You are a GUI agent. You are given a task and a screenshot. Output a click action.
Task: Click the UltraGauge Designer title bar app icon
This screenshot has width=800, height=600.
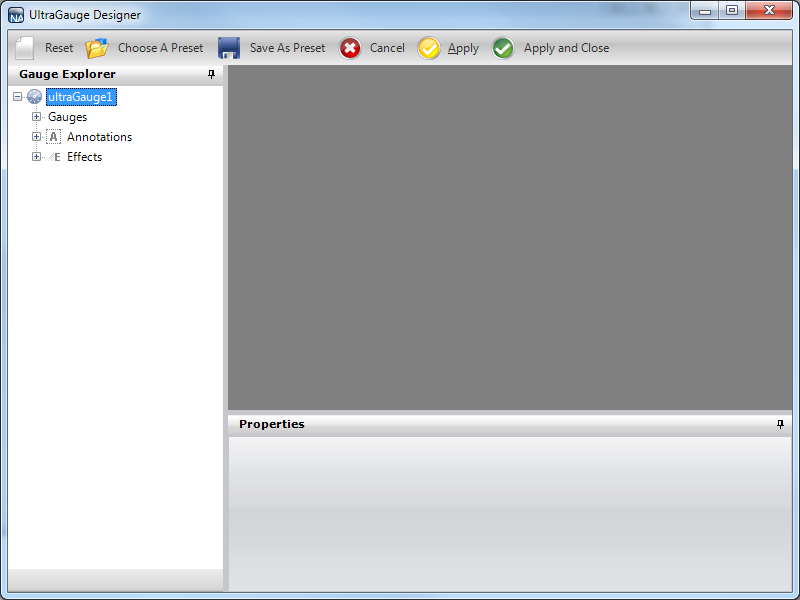16,15
